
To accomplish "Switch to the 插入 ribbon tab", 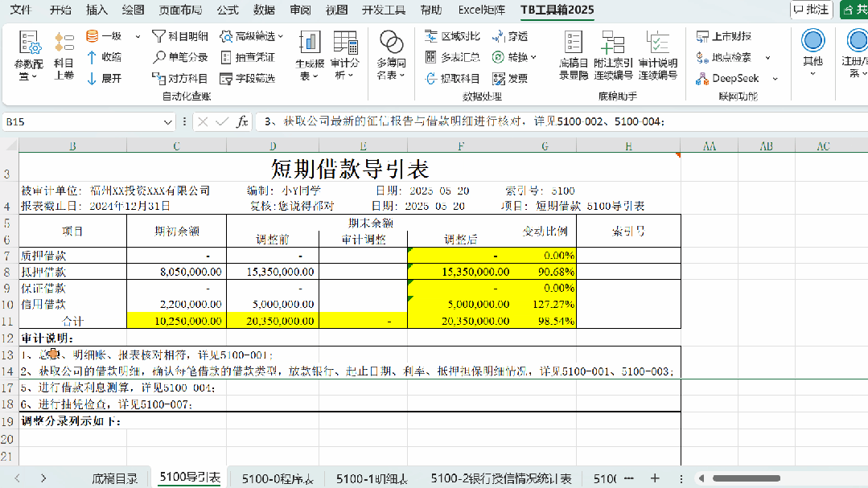I will [97, 10].
